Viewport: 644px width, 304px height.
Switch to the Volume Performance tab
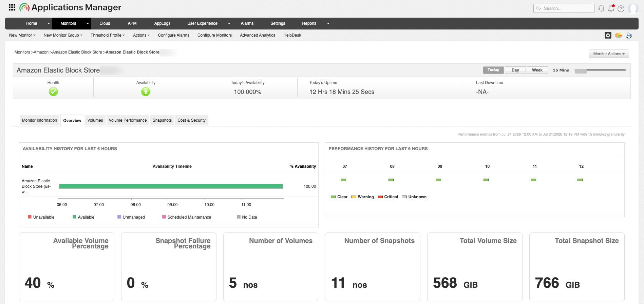[128, 120]
